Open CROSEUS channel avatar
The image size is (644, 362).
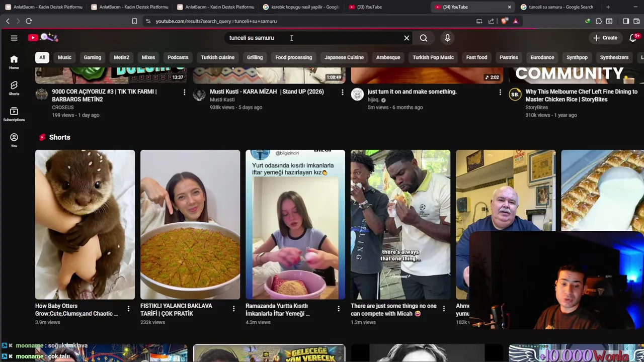(42, 95)
